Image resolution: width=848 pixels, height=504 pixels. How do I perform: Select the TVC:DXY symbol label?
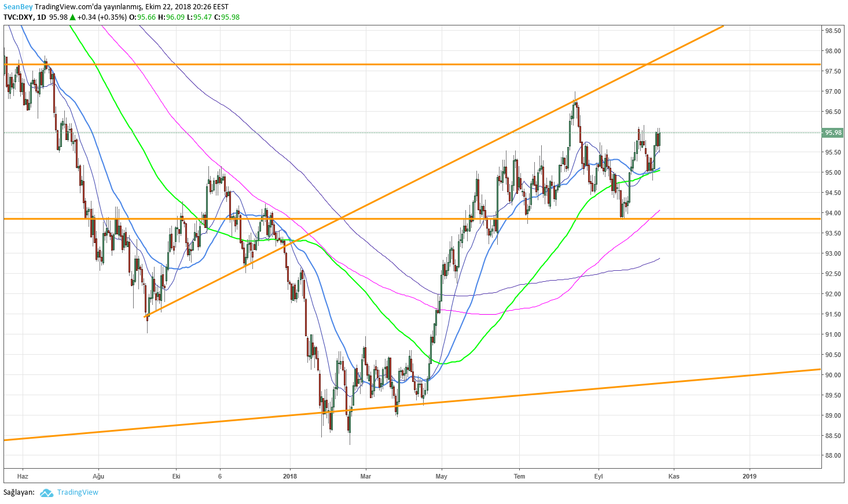pyautogui.click(x=18, y=17)
